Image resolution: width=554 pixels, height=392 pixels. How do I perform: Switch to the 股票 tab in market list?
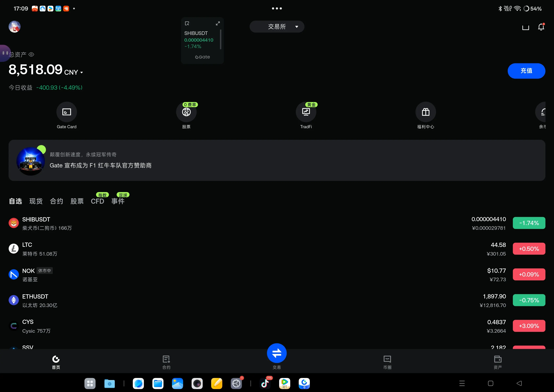point(77,201)
